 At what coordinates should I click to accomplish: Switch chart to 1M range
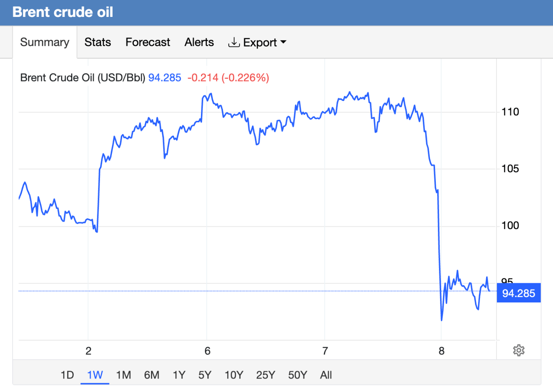pos(123,375)
